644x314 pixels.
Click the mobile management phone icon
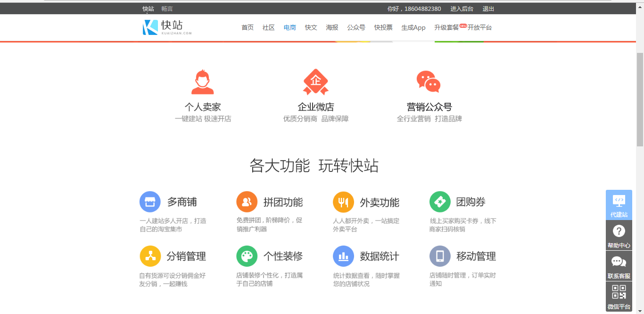click(440, 256)
